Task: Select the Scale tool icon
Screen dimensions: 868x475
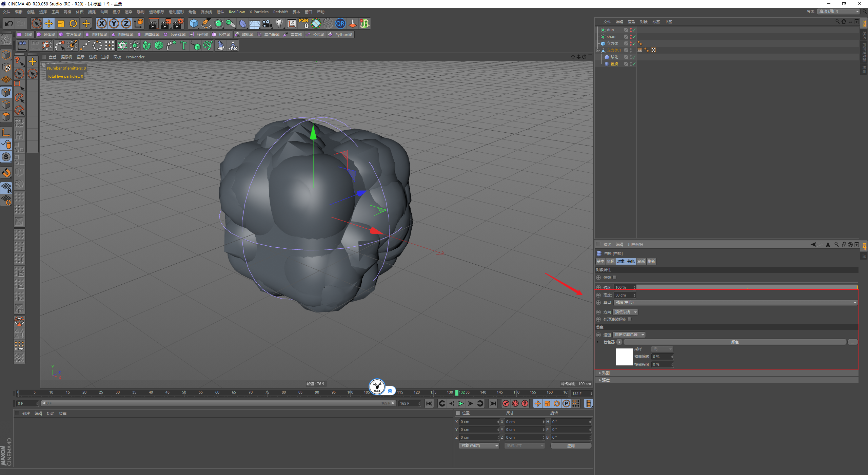Action: pos(61,23)
